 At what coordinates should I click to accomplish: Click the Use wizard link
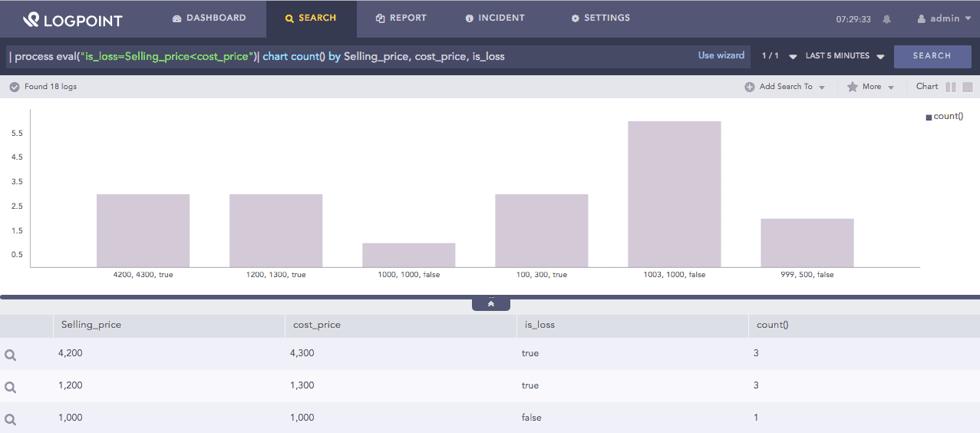coord(721,55)
